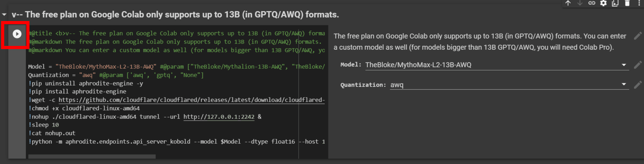The height and width of the screenshot is (164, 644).
Task: Move cell down with the down arrow
Action: [580, 3]
